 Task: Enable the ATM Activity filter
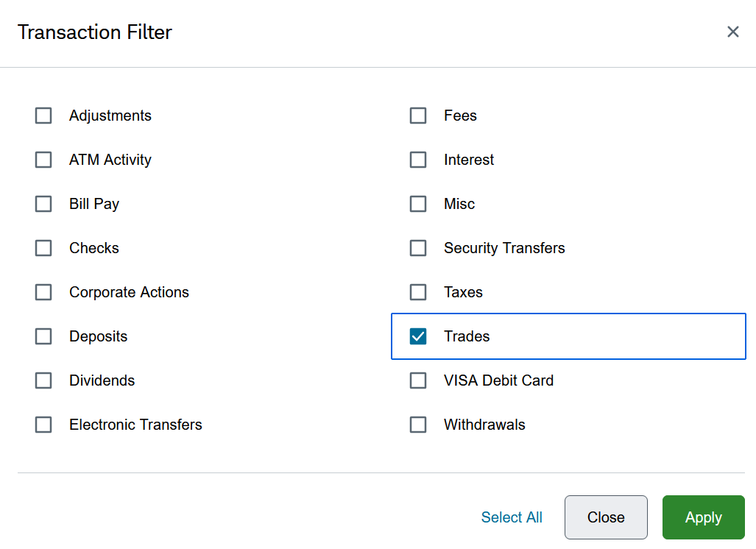[x=43, y=160]
